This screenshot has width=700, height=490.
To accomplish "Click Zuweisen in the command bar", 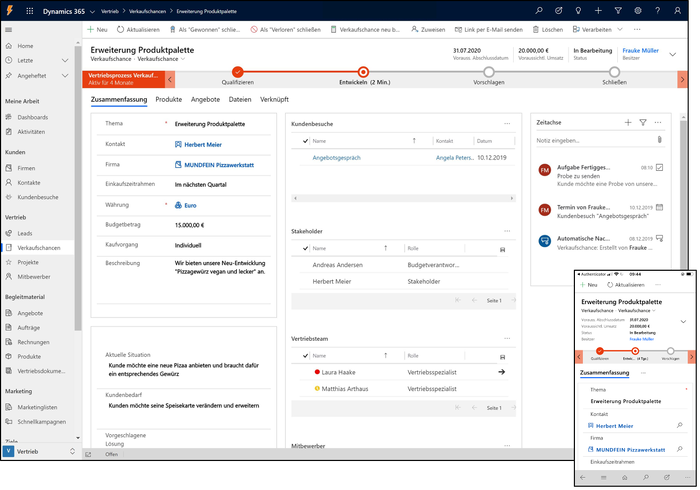I will click(428, 29).
